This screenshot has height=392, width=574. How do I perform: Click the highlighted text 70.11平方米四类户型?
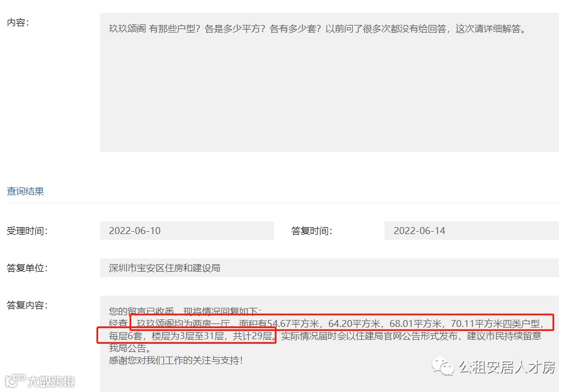pos(496,323)
